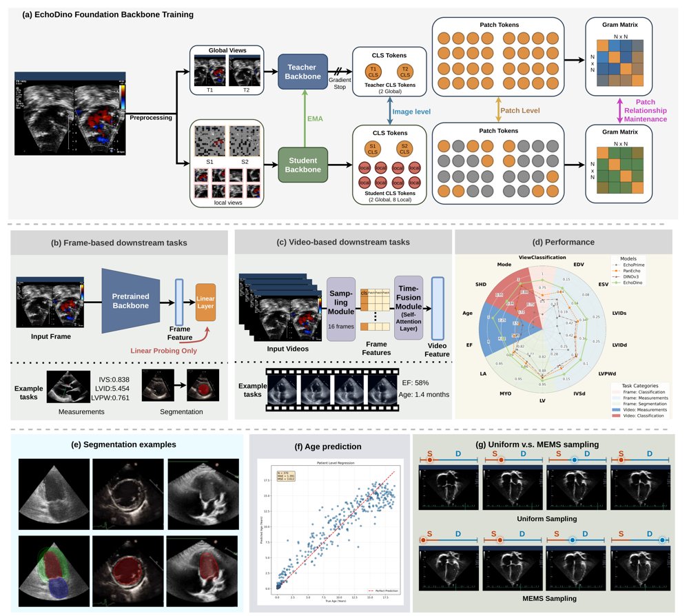Screen dimensions: 689x616
Task: Click the green-orange student Gram Matrix
Action: tap(619, 170)
